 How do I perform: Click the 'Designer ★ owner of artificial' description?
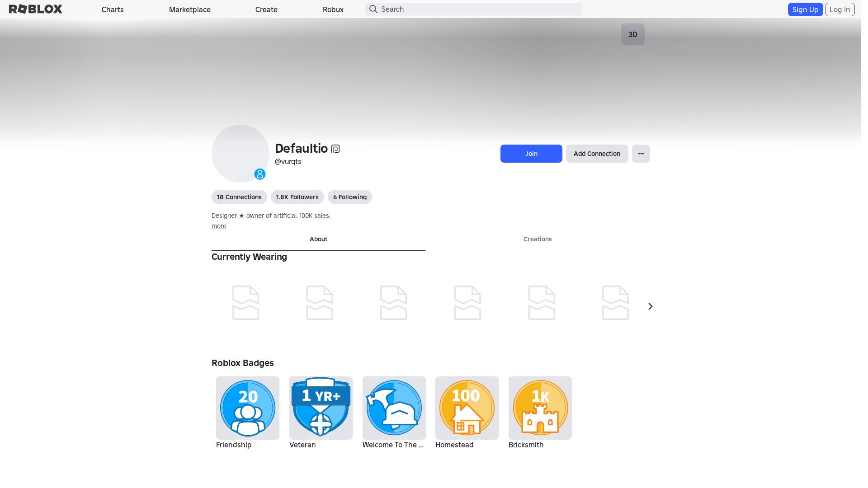point(271,216)
